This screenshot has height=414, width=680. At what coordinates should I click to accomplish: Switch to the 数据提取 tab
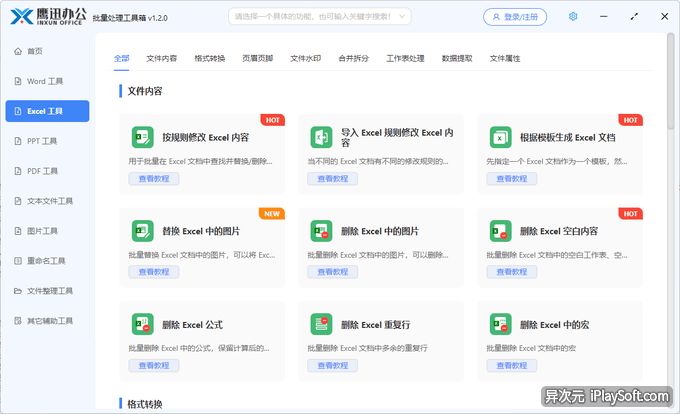point(457,59)
